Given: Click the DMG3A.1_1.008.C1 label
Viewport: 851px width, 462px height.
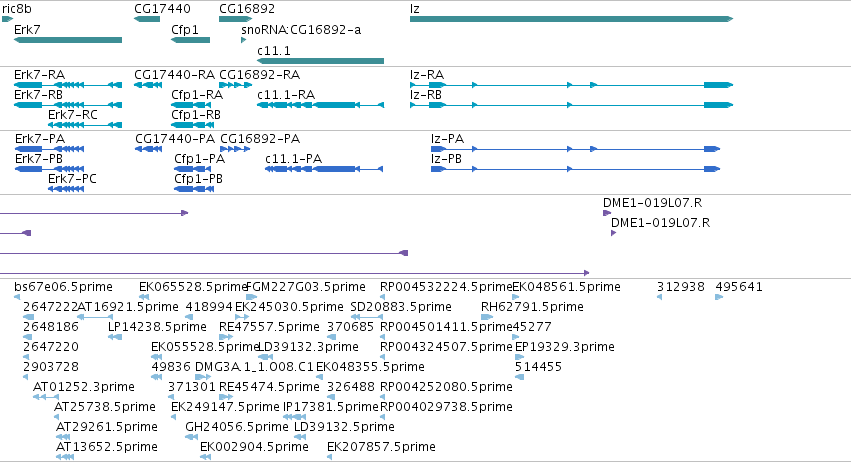Looking at the screenshot, I should [255, 367].
